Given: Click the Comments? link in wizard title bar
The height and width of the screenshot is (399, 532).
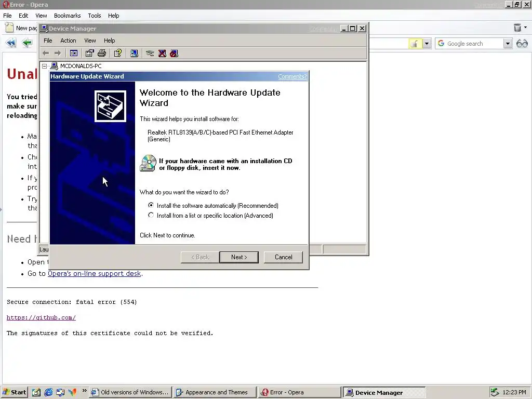Looking at the screenshot, I should click(292, 76).
